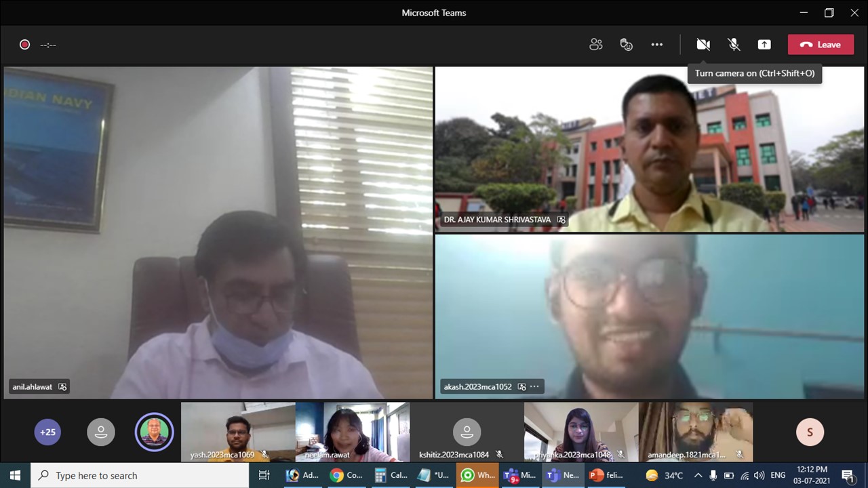The width and height of the screenshot is (868, 488).
Task: Open WhatsApp from the taskbar
Action: 477,475
